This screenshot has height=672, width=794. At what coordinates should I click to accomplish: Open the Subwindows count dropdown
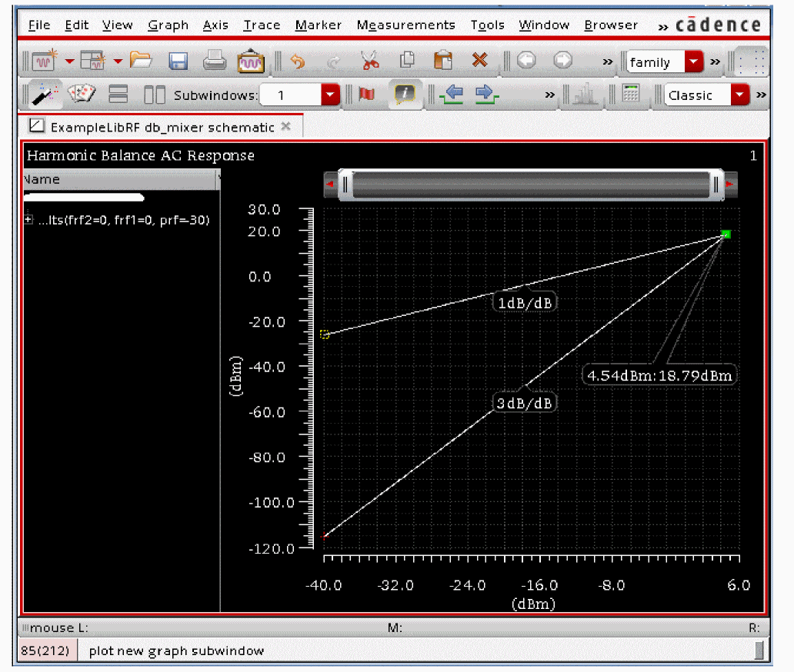point(330,95)
